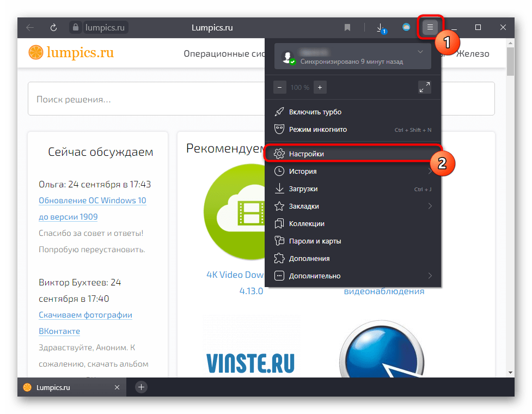Click the weather extension icon in toolbar
Viewport: 532px width, 414px height.
[406, 27]
